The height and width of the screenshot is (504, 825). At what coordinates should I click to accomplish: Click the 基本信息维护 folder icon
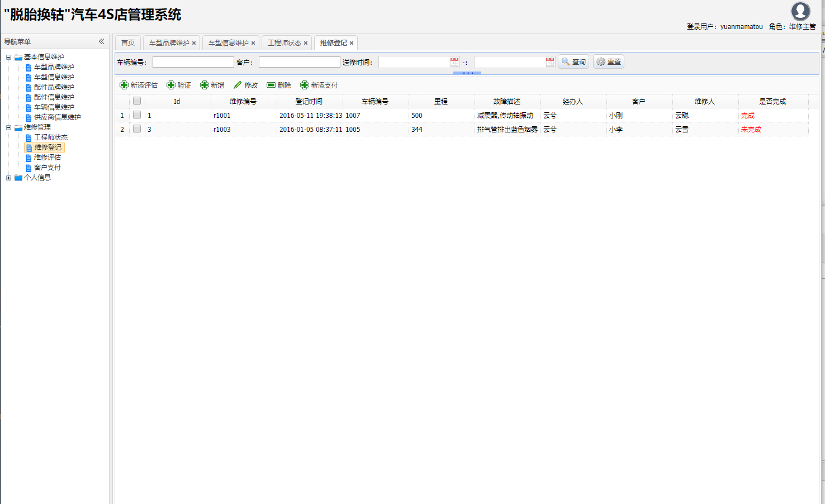click(x=18, y=57)
